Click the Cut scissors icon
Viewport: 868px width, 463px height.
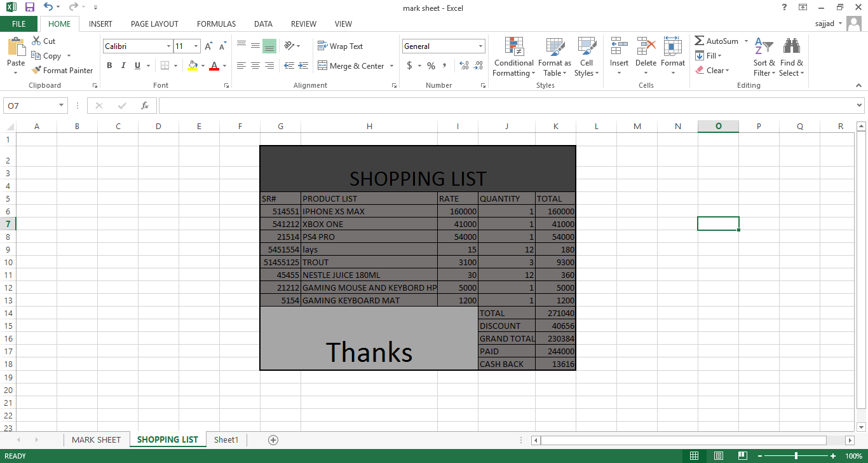click(37, 41)
